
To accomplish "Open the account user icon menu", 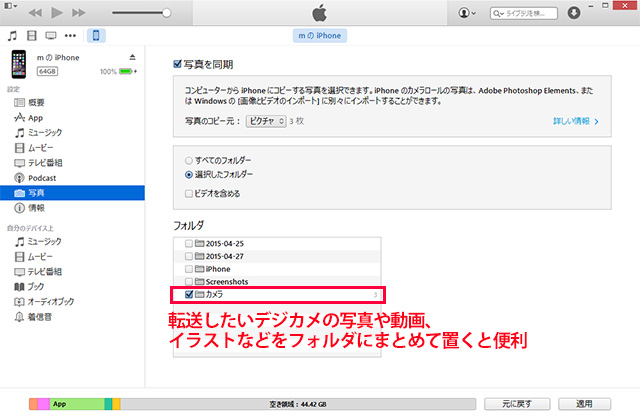I will point(467,13).
